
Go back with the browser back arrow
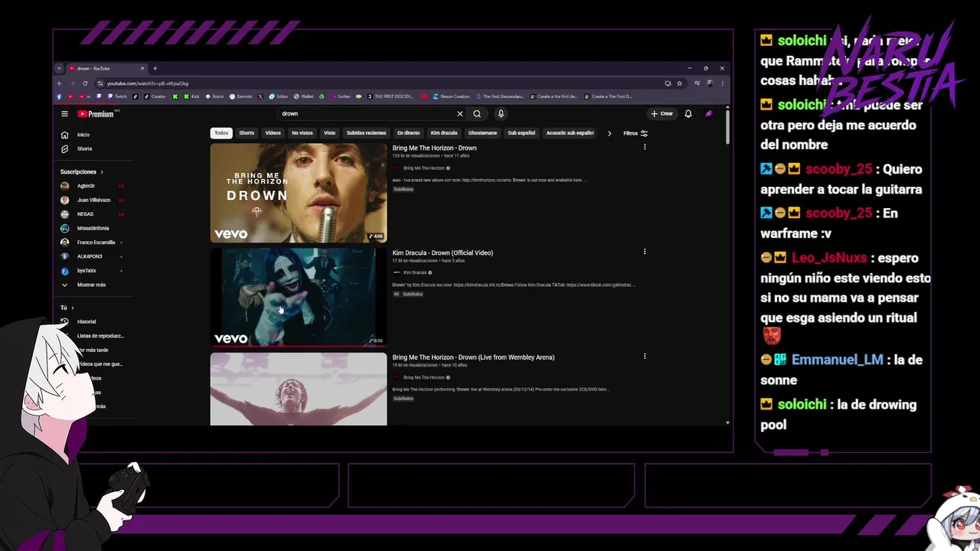tap(60, 83)
